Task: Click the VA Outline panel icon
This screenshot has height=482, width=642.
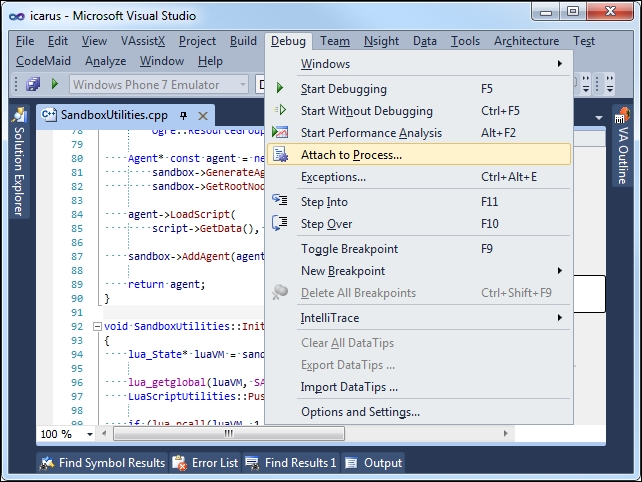Action: tap(622, 115)
